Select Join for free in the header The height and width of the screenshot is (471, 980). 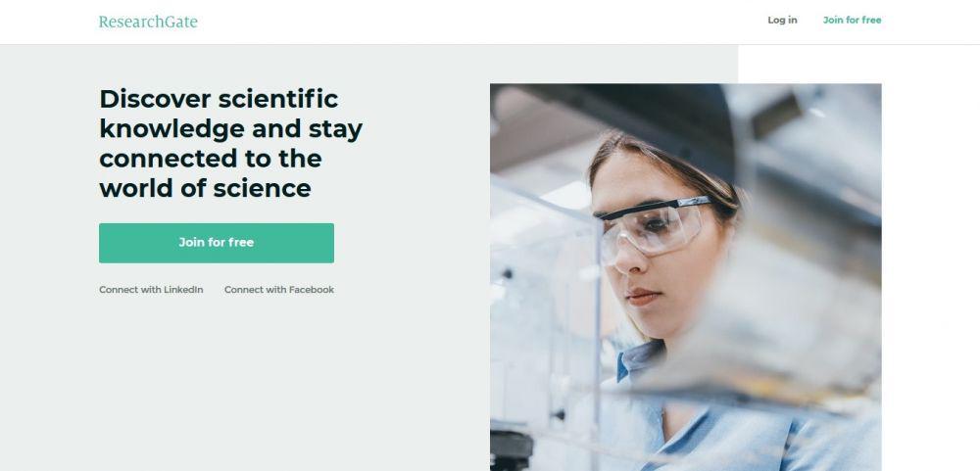pos(852,20)
